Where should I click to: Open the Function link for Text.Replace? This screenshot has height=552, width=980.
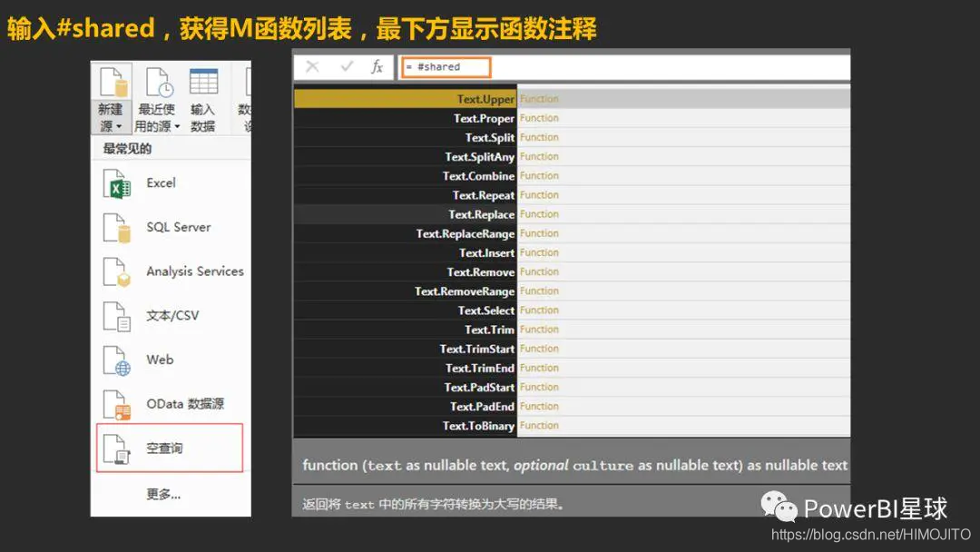tap(539, 214)
